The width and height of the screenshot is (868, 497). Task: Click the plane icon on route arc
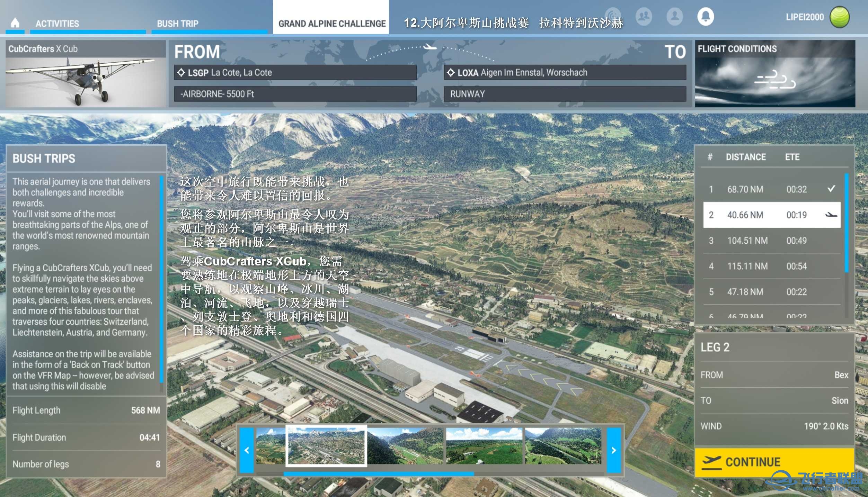(x=430, y=46)
